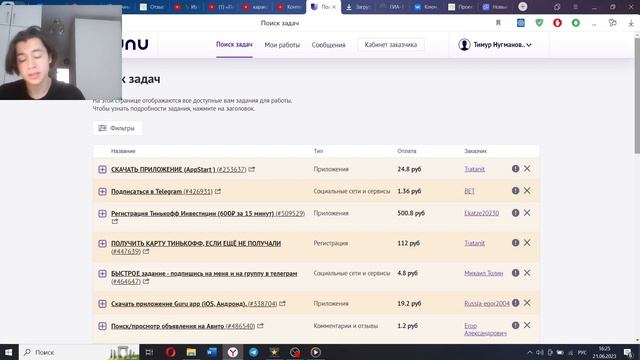Show info for 1.36 руб Telegram task
The height and width of the screenshot is (360, 640).
(x=516, y=191)
